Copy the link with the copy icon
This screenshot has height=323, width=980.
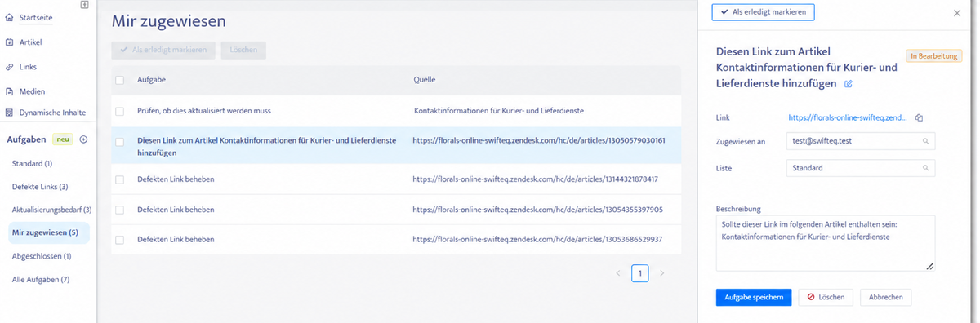point(919,118)
